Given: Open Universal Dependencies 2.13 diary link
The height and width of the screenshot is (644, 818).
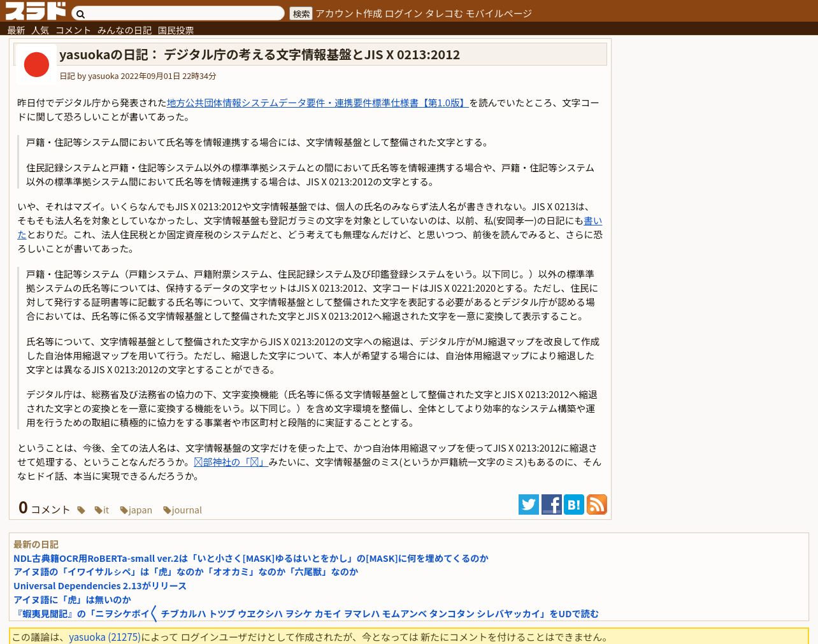Looking at the screenshot, I should [x=100, y=585].
